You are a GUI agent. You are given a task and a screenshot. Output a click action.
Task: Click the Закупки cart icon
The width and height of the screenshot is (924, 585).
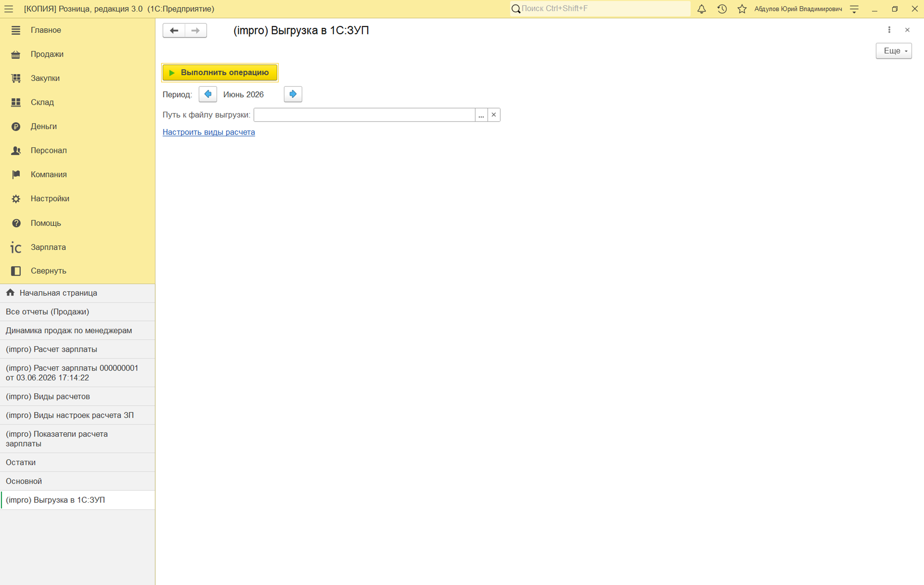click(16, 78)
